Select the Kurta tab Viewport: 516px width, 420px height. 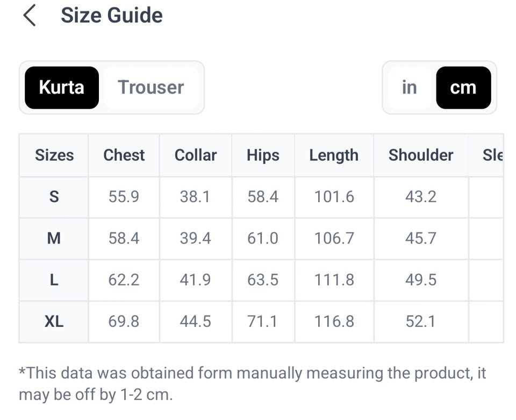[62, 88]
